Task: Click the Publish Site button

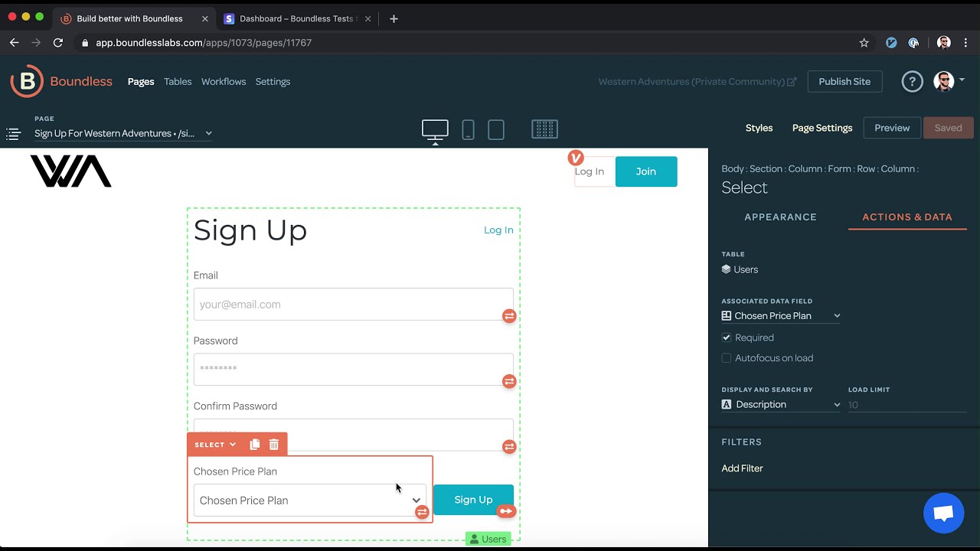Action: click(x=844, y=81)
